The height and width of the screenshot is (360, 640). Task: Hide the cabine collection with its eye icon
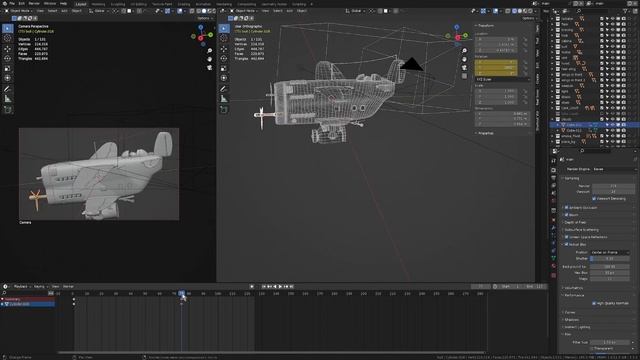612,41
